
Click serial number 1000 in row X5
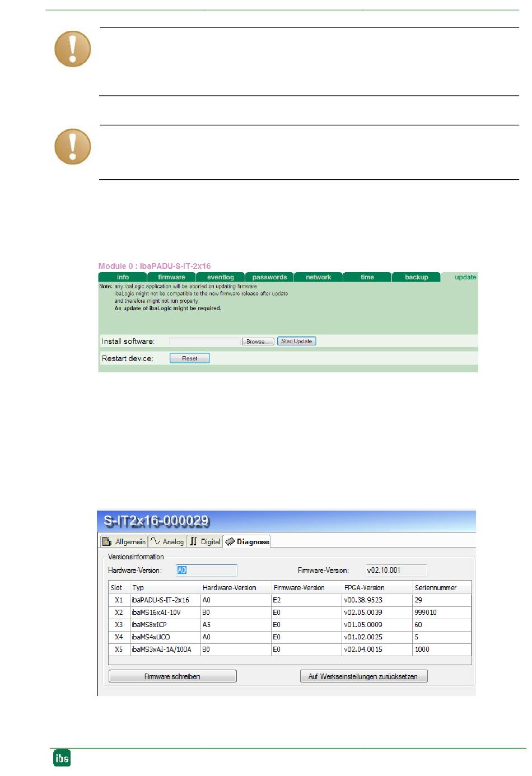tap(442, 649)
